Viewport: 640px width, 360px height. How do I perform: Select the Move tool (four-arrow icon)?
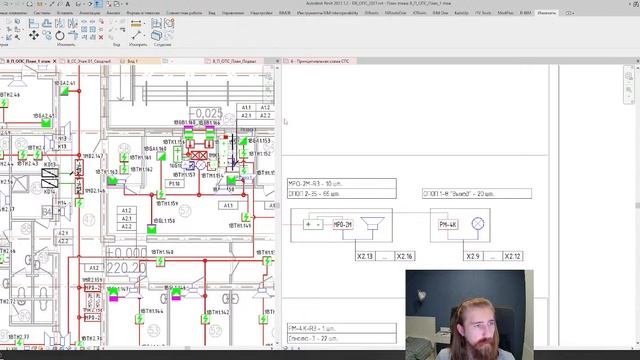coord(34,36)
